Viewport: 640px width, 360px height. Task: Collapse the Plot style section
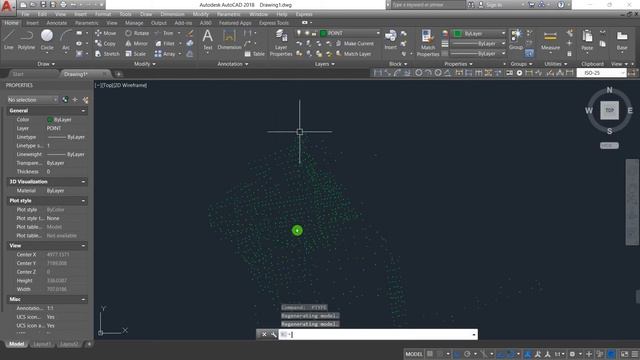(83, 201)
